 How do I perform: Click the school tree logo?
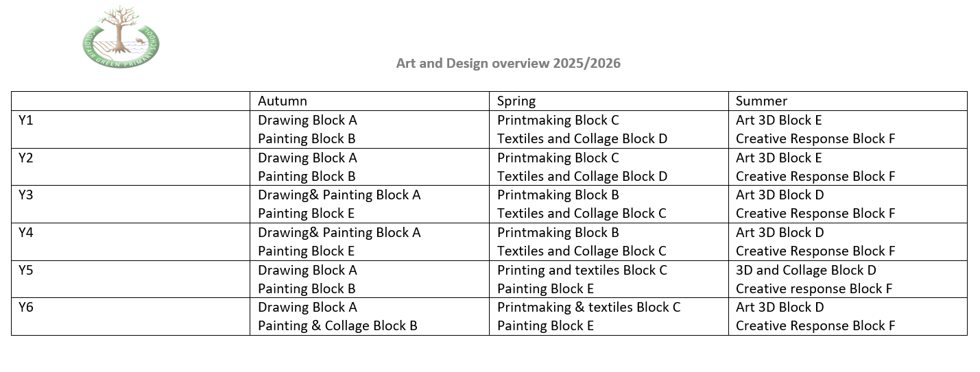pos(121,37)
